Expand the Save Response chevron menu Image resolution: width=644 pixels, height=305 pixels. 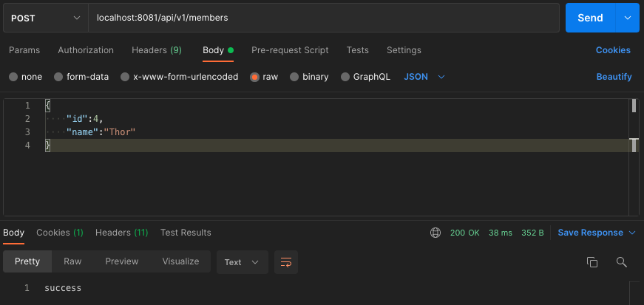[x=632, y=233]
